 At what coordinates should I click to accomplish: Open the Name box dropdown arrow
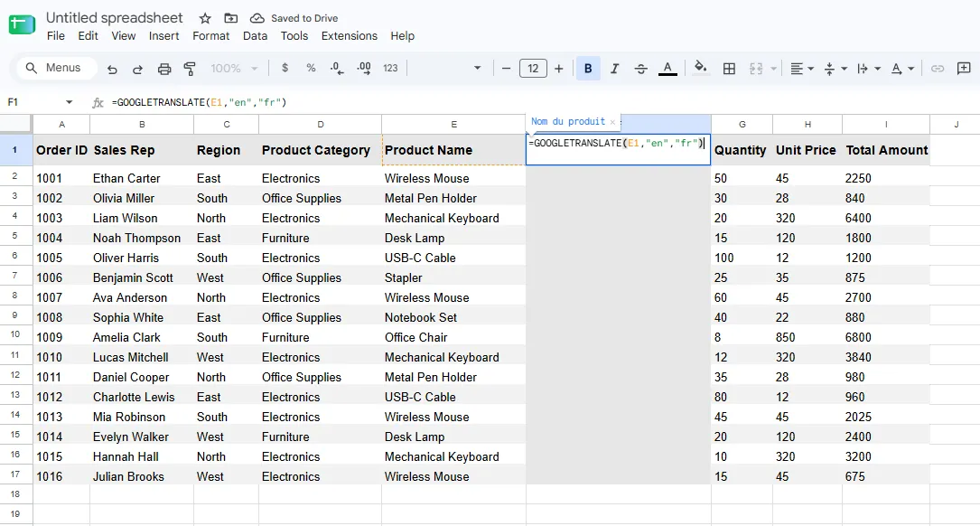pos(69,102)
